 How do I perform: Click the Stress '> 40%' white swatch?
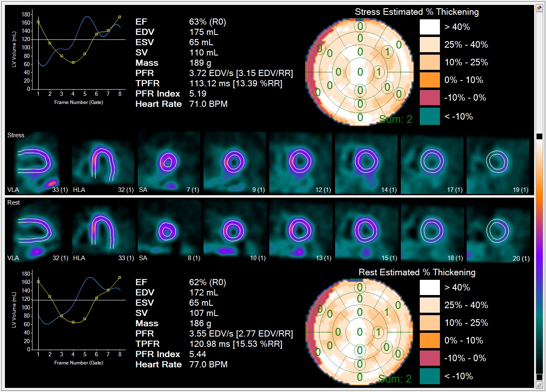[x=430, y=27]
